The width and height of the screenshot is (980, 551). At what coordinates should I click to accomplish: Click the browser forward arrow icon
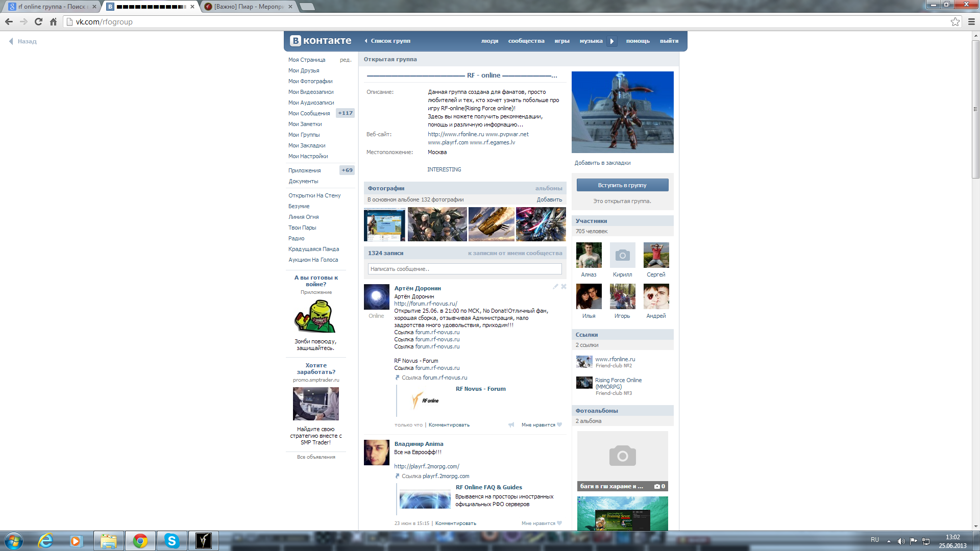click(23, 21)
